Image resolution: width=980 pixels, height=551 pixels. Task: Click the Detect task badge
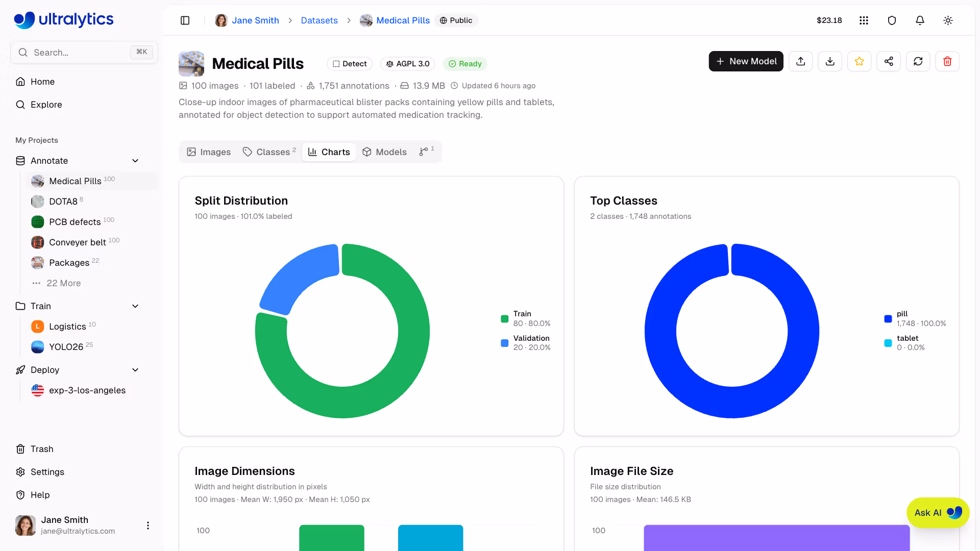click(x=350, y=64)
